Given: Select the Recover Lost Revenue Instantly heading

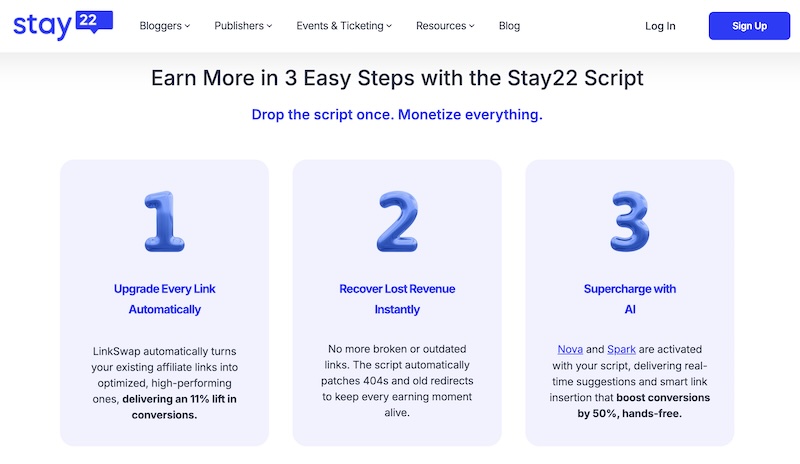Looking at the screenshot, I should [x=397, y=299].
